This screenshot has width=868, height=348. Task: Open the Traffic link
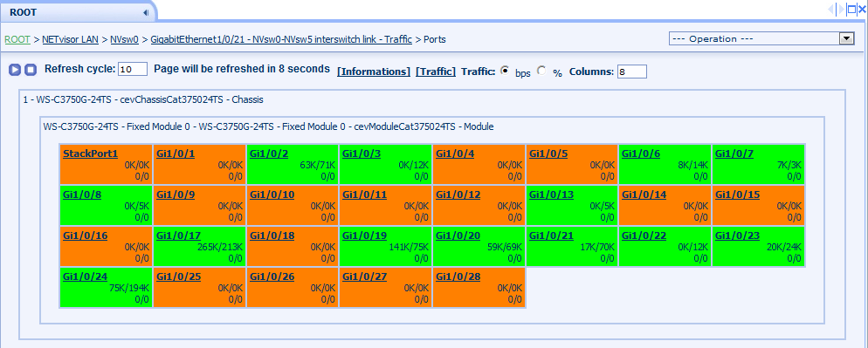436,72
